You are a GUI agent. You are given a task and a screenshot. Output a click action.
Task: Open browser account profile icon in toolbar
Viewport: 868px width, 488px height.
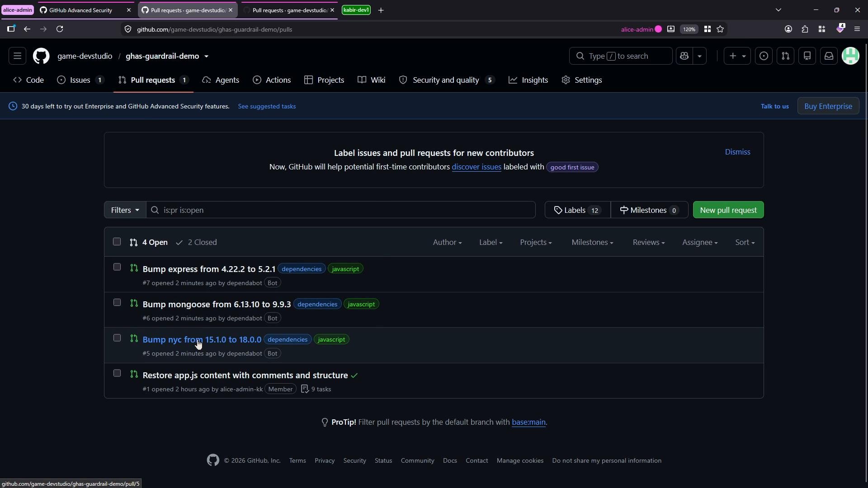[x=788, y=29]
